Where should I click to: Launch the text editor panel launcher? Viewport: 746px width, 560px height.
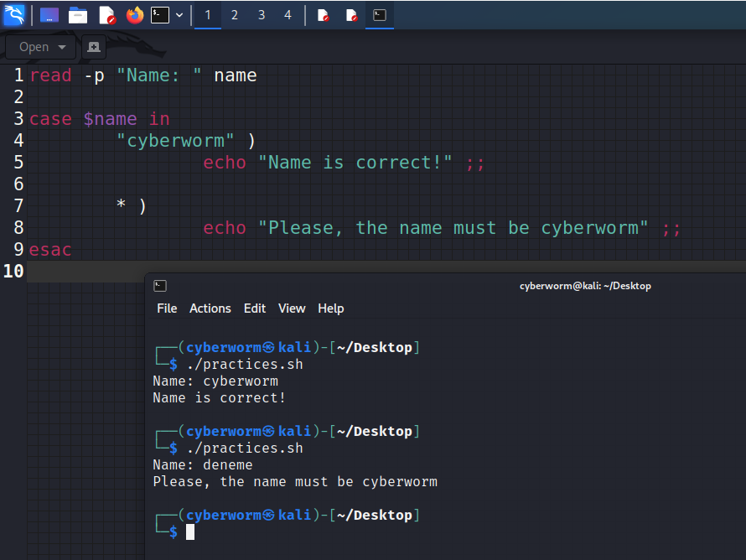106,15
